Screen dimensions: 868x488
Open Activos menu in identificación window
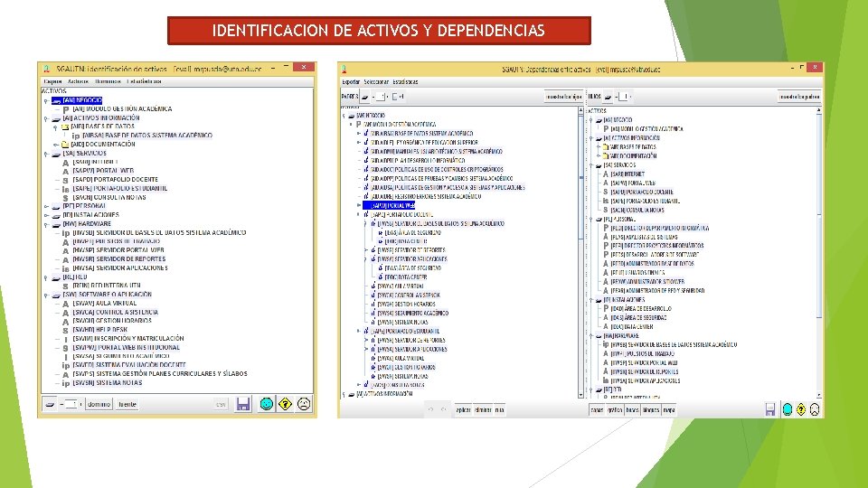click(78, 81)
